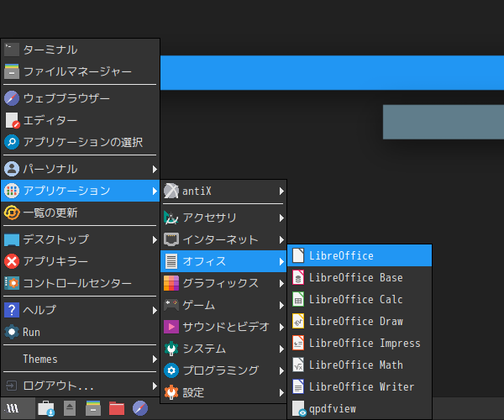Click the editor document icon beside エディター
This screenshot has width=504, height=420.
[13, 120]
